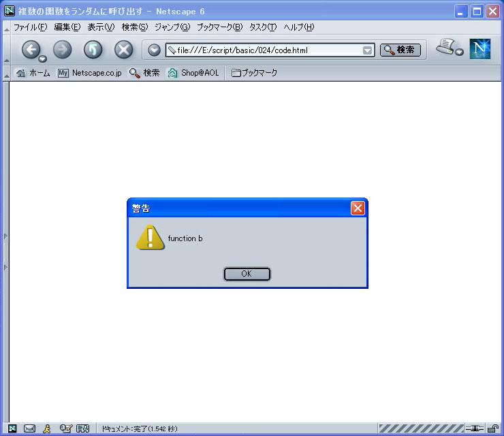Click the warning triangle icon in the alert
Image resolution: width=504 pixels, height=436 pixels.
[x=150, y=237]
